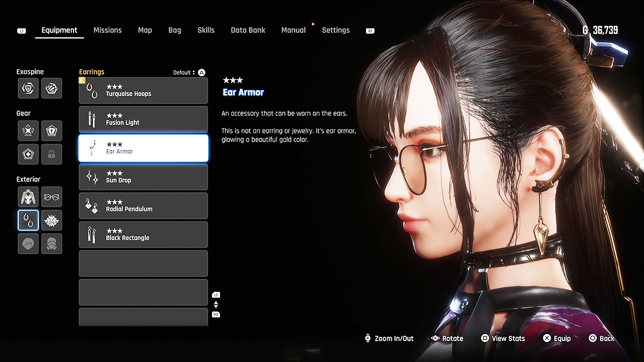This screenshot has width=644, height=362.
Task: Open the Skills tab
Action: 206,30
